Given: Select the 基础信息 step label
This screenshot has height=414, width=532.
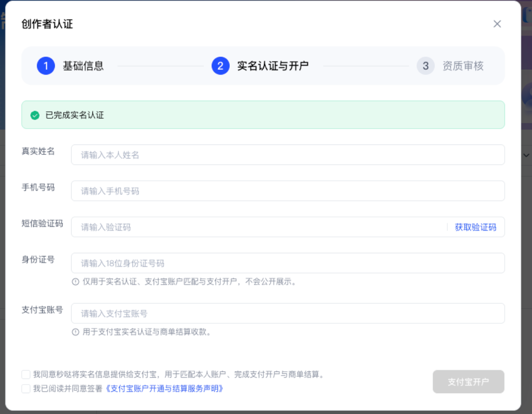Looking at the screenshot, I should (x=83, y=66).
